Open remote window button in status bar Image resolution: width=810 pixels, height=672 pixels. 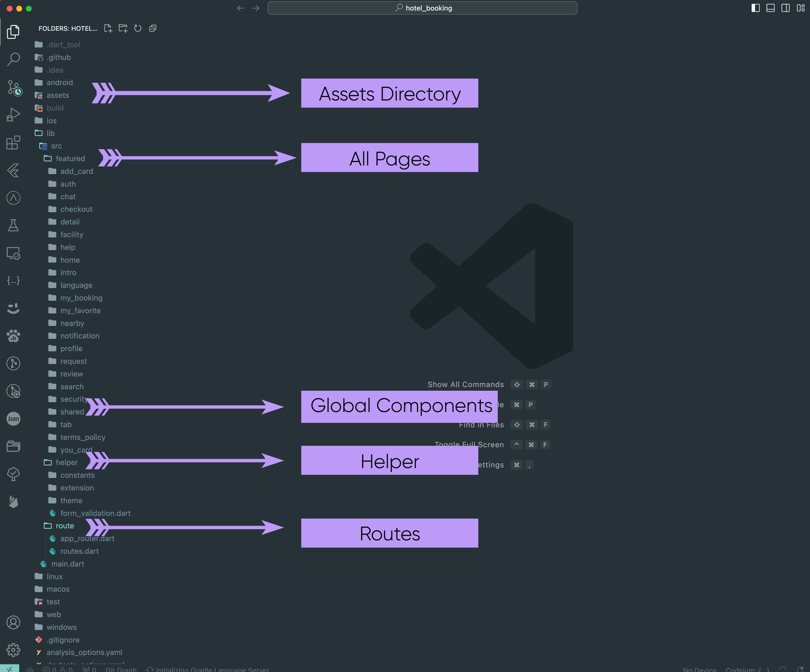tap(9, 669)
